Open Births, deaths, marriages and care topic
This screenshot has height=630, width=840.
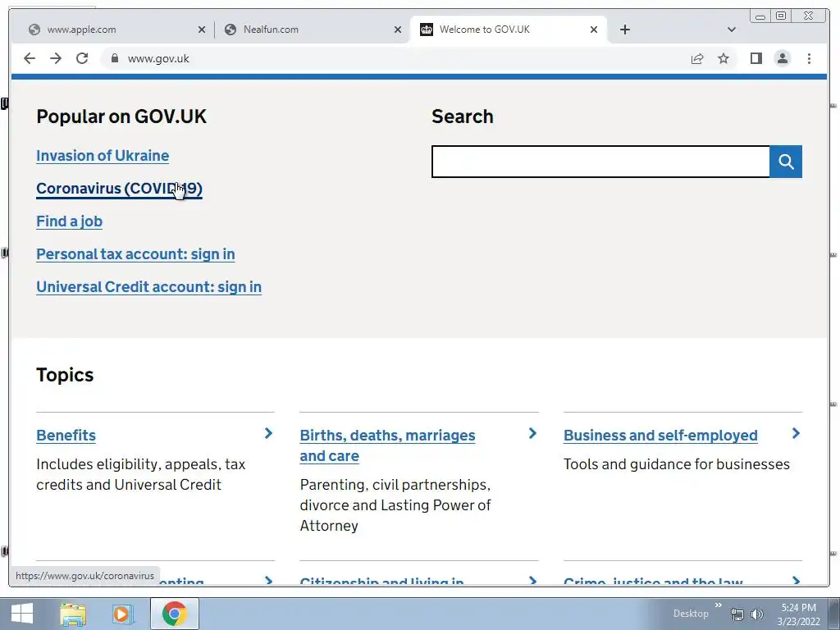[387, 445]
